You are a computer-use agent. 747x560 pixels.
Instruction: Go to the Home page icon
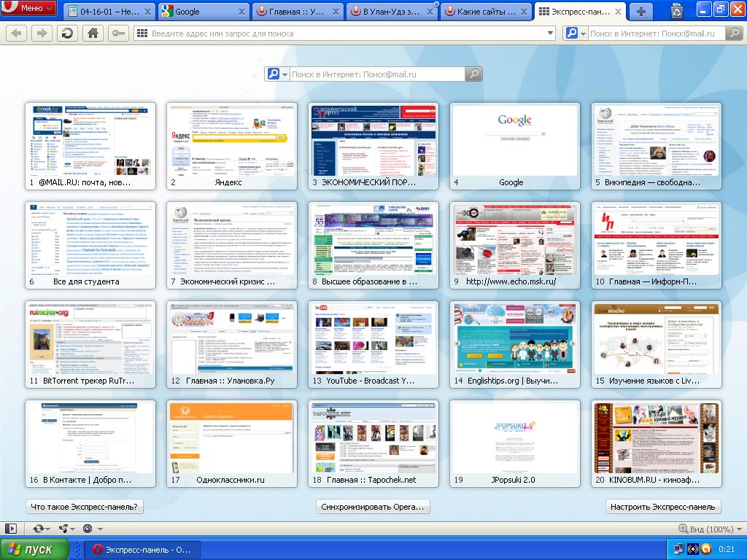93,34
